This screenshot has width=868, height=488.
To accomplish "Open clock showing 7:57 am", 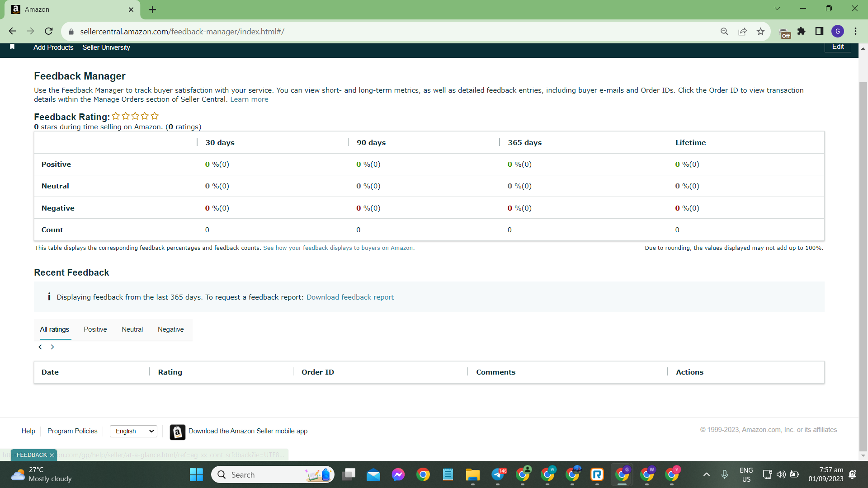I will [x=826, y=474].
